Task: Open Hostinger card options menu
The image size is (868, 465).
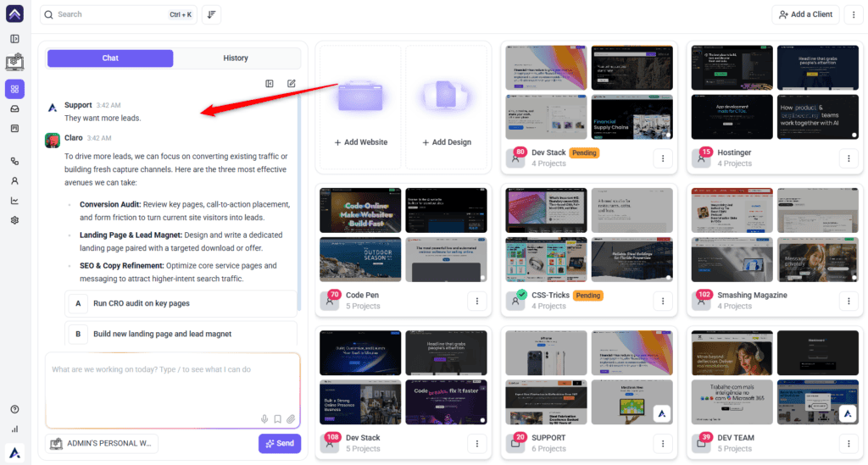Action: point(849,158)
